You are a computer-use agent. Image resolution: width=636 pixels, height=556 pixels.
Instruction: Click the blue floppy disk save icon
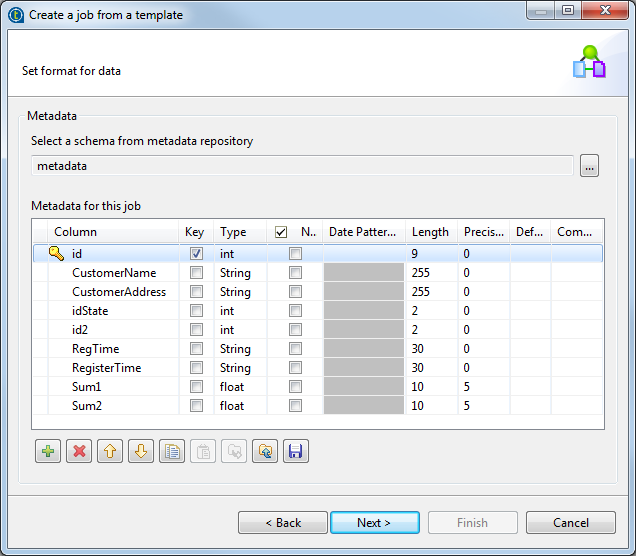[295, 452]
